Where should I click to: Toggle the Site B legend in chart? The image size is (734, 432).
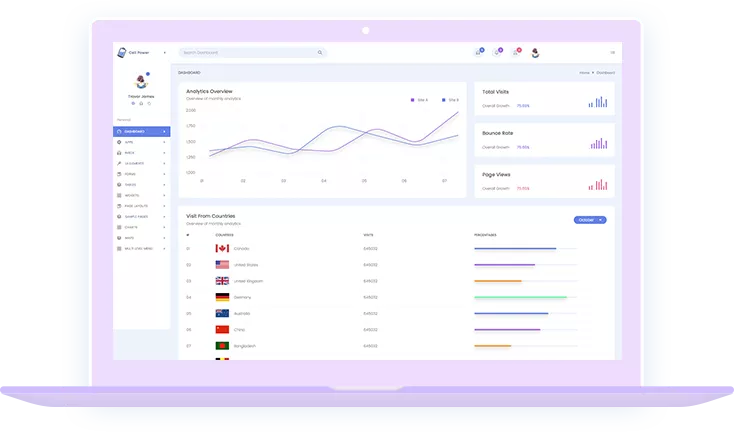tap(449, 100)
